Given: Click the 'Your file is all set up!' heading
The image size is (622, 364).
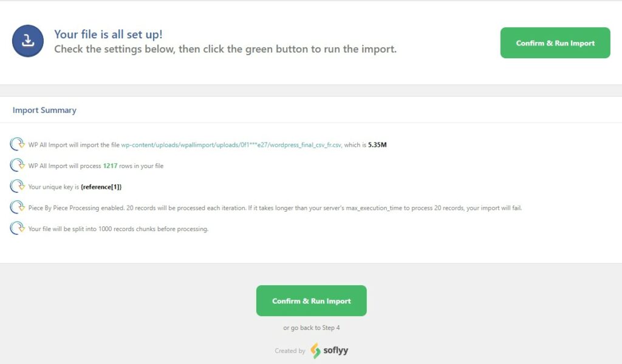Looking at the screenshot, I should [x=108, y=35].
